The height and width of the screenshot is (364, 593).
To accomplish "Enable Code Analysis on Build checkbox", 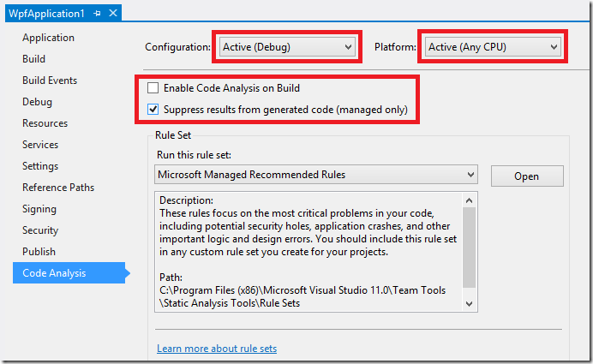I will pos(153,88).
